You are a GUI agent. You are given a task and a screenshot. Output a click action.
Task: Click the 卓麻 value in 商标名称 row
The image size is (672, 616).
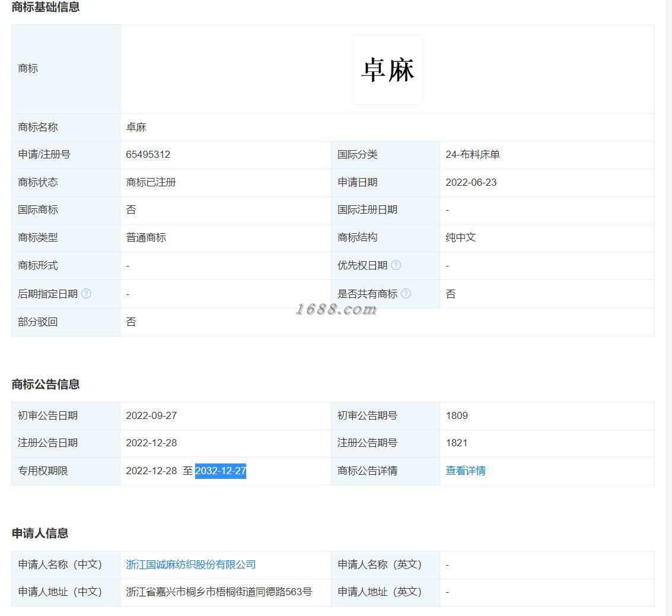coord(136,128)
